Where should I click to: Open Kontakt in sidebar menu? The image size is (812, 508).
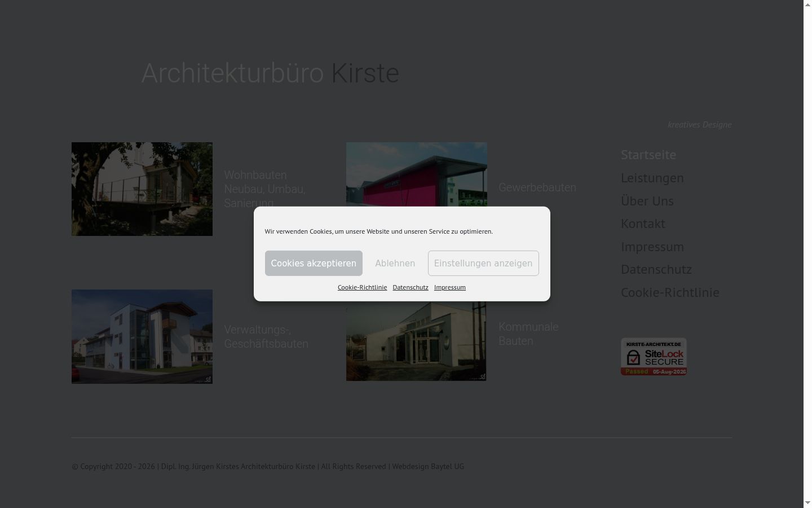[x=643, y=224]
